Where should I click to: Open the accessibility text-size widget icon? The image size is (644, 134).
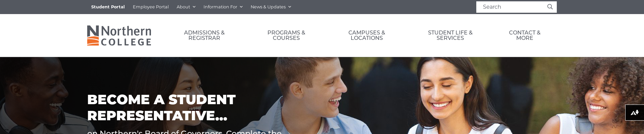(x=635, y=113)
